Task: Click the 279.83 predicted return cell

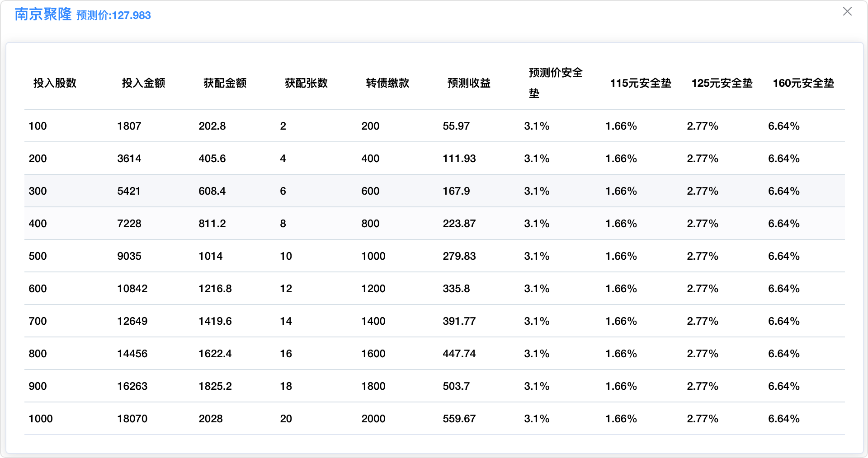Action: pos(459,256)
